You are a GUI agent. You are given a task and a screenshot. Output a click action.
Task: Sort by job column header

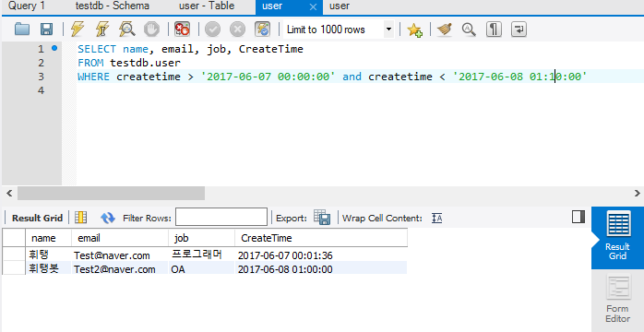click(x=202, y=238)
